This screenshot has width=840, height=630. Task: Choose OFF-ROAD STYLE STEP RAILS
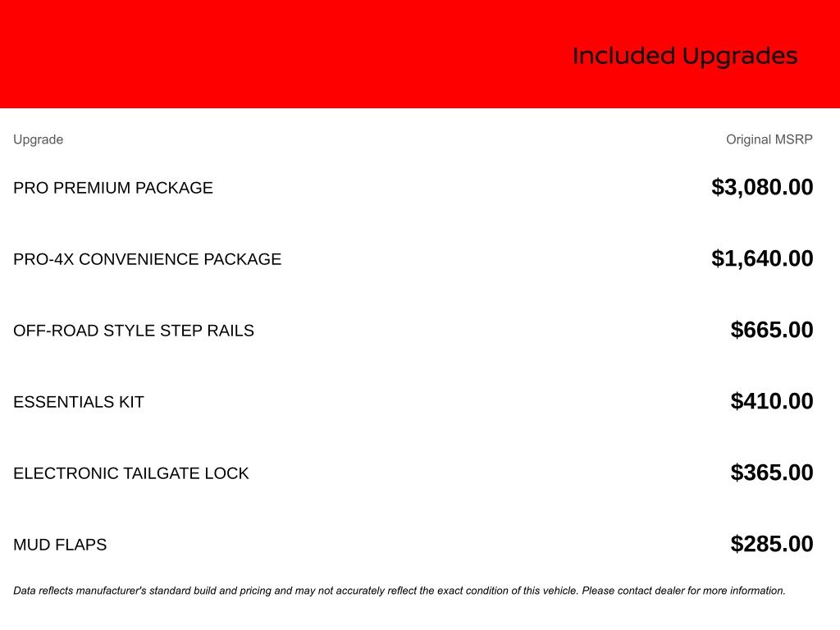pyautogui.click(x=134, y=331)
